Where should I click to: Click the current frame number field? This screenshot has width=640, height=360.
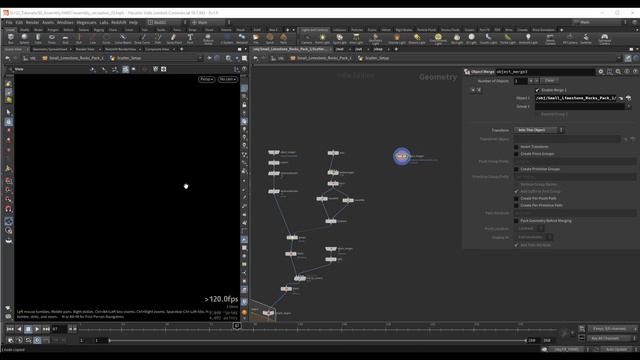59,329
